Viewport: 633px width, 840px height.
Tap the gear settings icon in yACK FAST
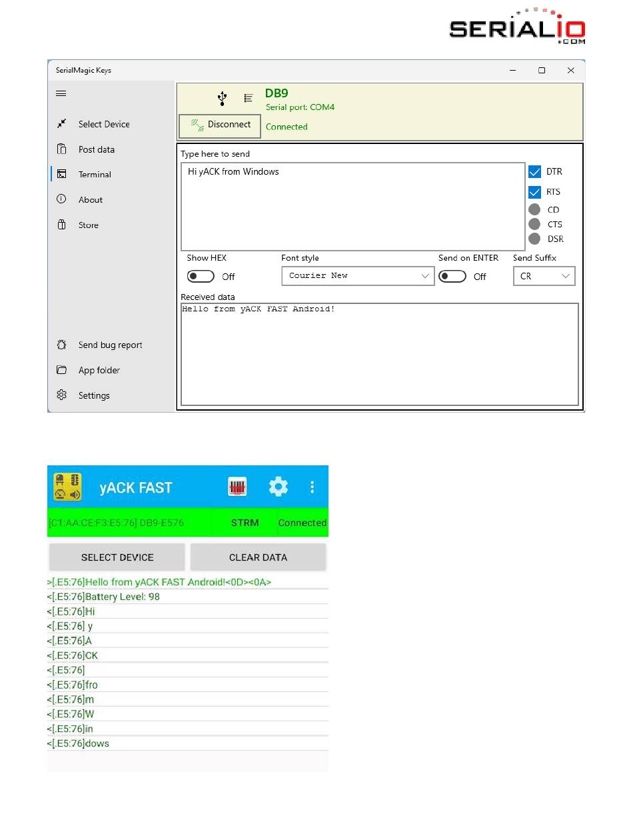click(x=279, y=487)
